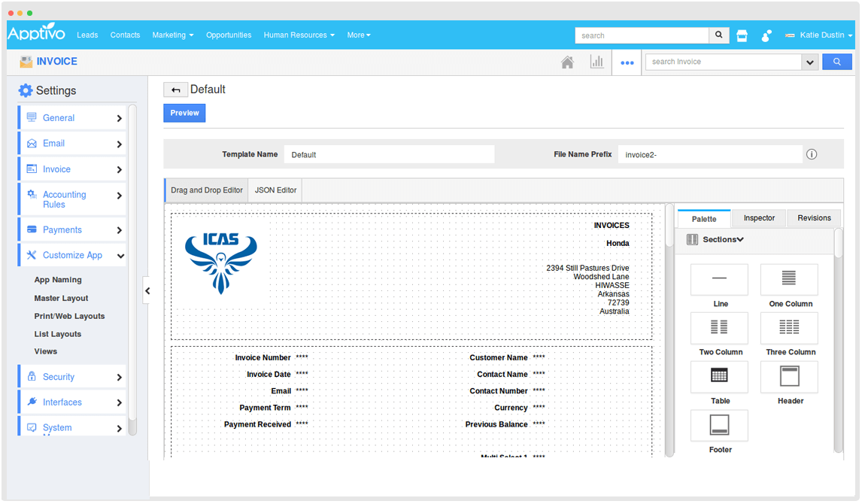865x504 pixels.
Task: Open the reports bar chart icon
Action: (596, 62)
